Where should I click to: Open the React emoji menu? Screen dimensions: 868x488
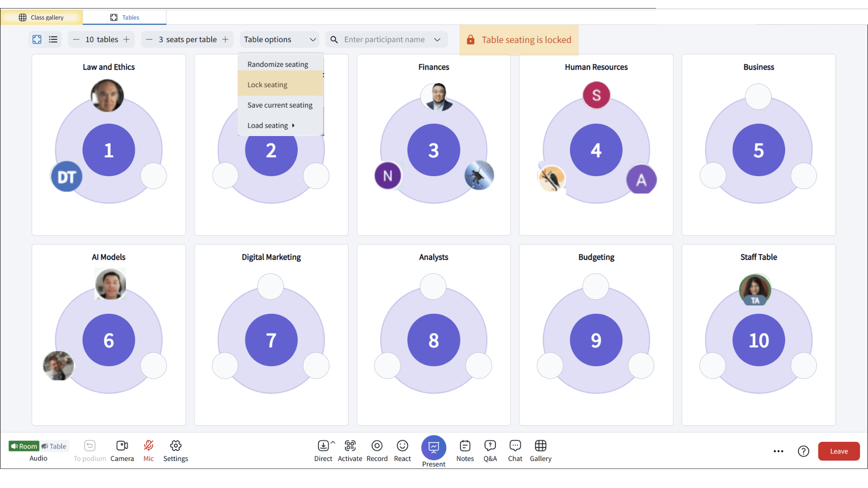[x=402, y=450]
